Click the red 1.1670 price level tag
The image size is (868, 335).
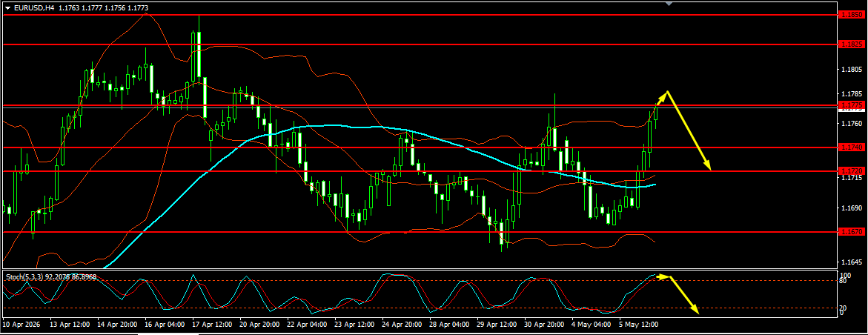point(851,231)
